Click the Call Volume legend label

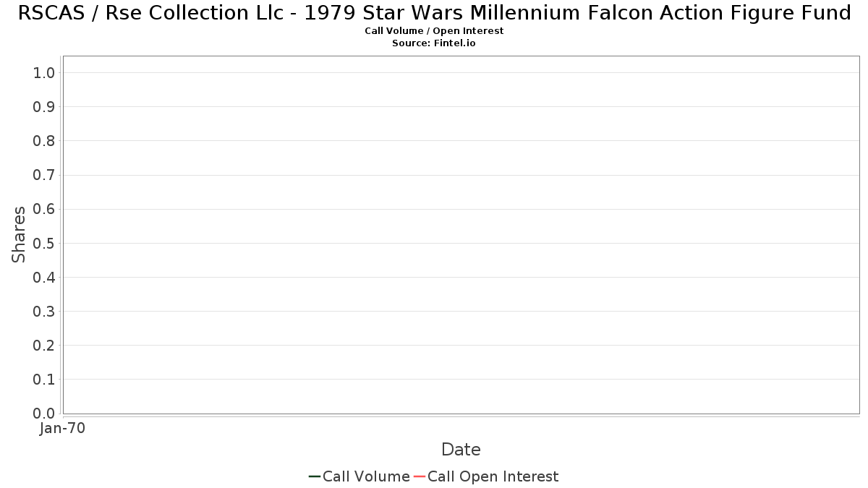click(366, 476)
